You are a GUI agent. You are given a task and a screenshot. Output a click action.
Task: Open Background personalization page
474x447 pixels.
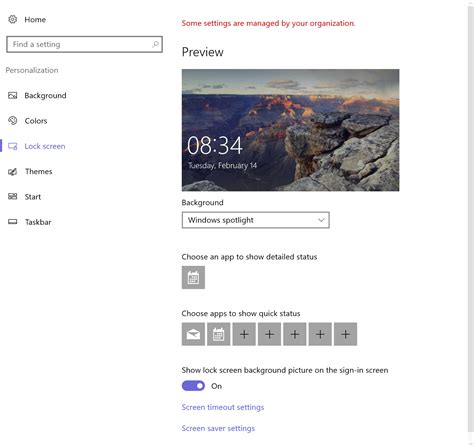tap(45, 96)
